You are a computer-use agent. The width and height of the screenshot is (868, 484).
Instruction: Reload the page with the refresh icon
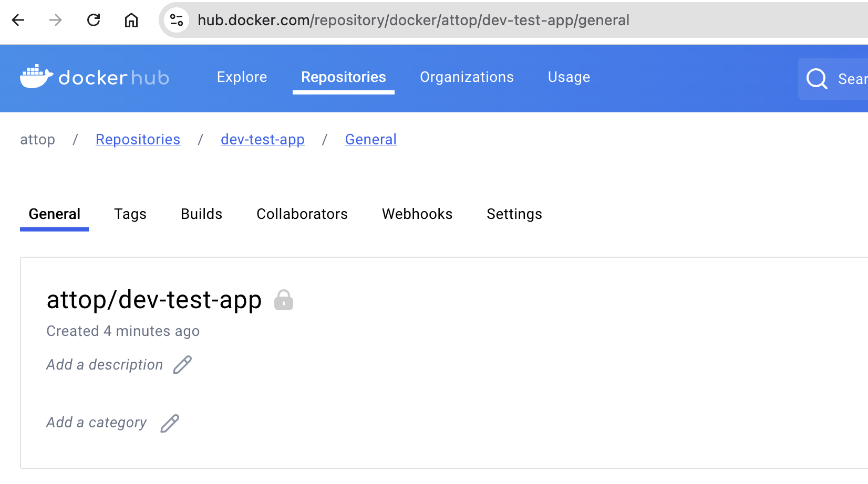pos(94,20)
